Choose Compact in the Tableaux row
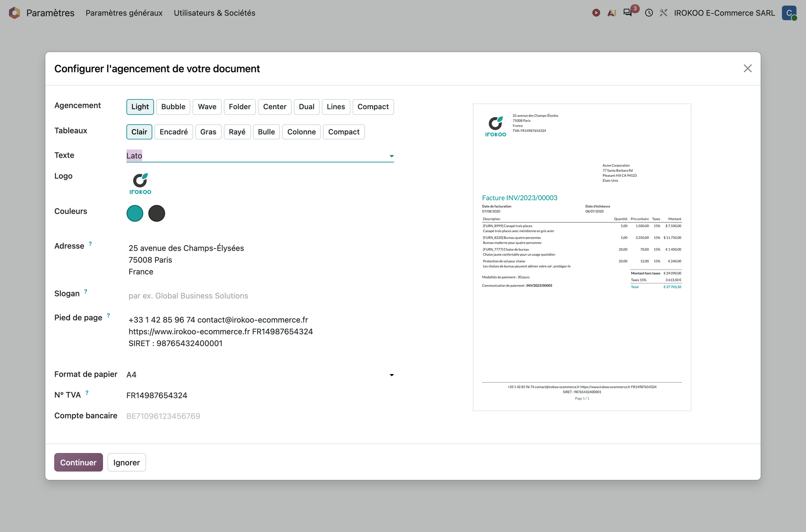Viewport: 806px width, 532px height. [344, 132]
